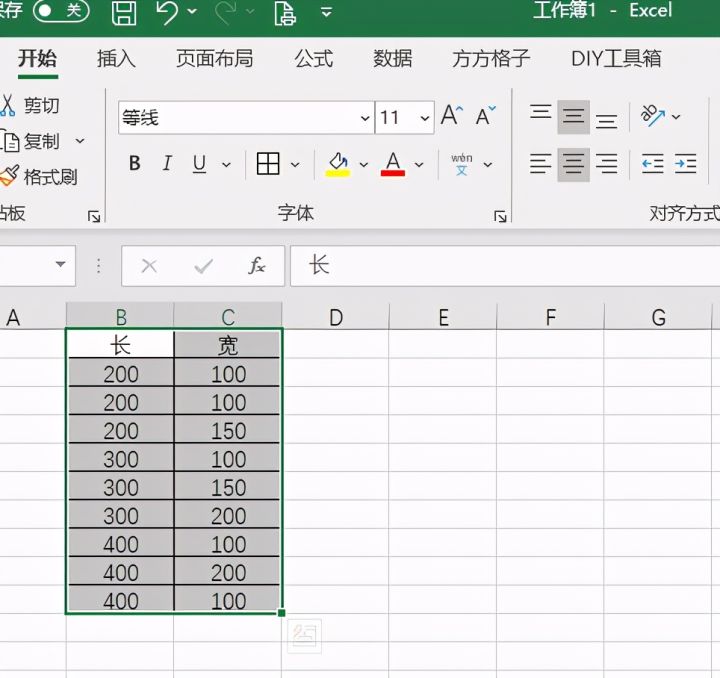
Task: Click the Increase Font Size icon
Action: (452, 115)
